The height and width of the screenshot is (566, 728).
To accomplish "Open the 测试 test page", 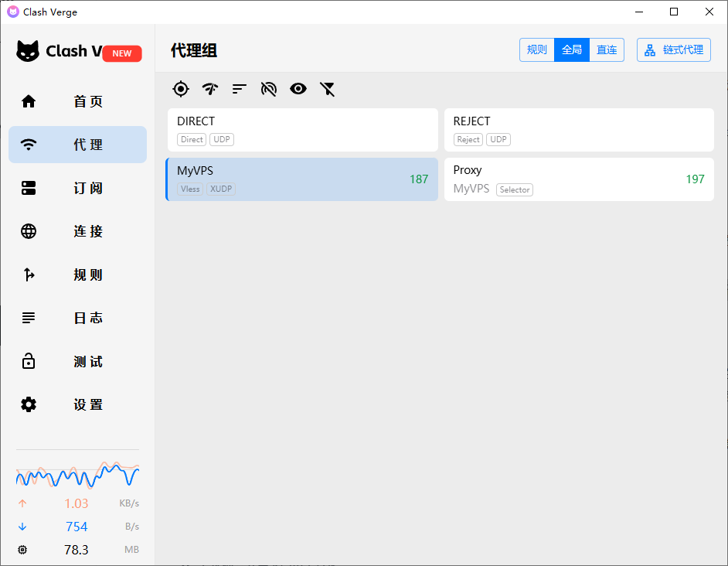I will point(77,361).
